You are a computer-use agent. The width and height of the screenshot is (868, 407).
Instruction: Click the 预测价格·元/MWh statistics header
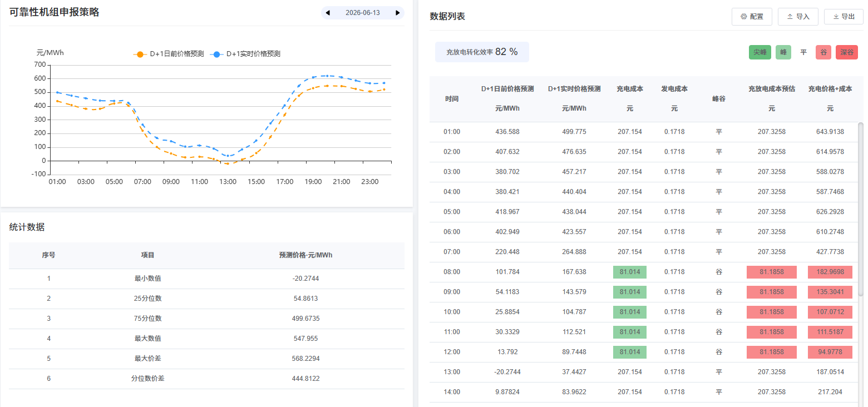(x=305, y=255)
